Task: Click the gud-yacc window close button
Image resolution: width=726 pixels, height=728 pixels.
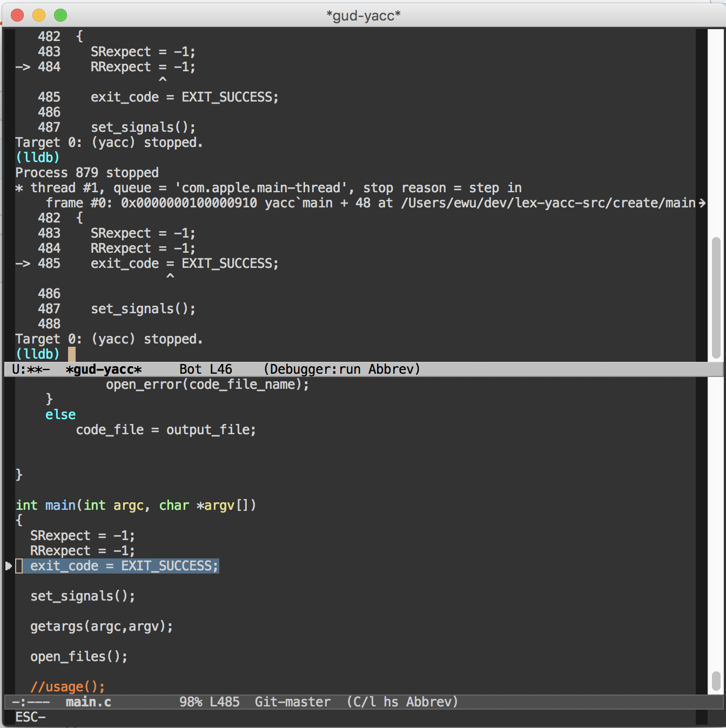Action: [x=17, y=15]
